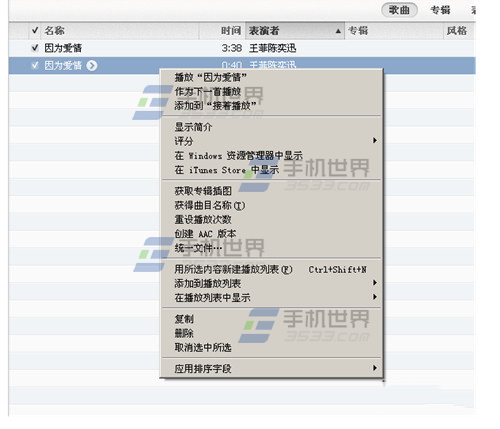Switch to the 专辑 view tab
This screenshot has width=500, height=429.
click(440, 10)
